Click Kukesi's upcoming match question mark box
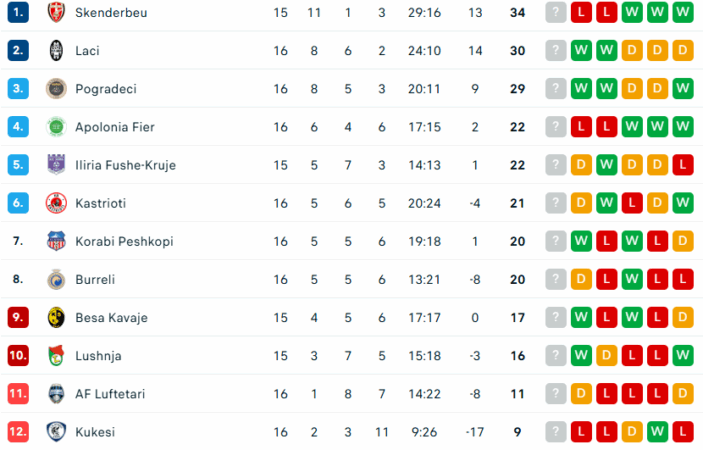Screen dimensions: 703x450 pyautogui.click(x=556, y=432)
